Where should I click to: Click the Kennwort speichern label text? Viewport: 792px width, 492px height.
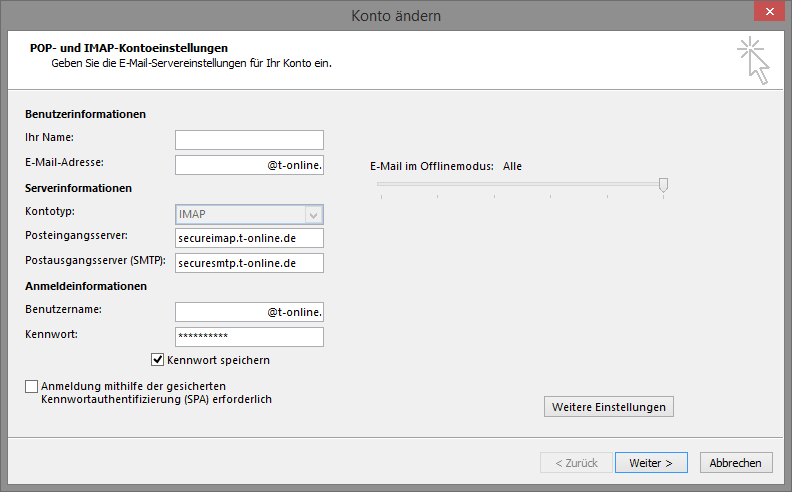[x=218, y=360]
